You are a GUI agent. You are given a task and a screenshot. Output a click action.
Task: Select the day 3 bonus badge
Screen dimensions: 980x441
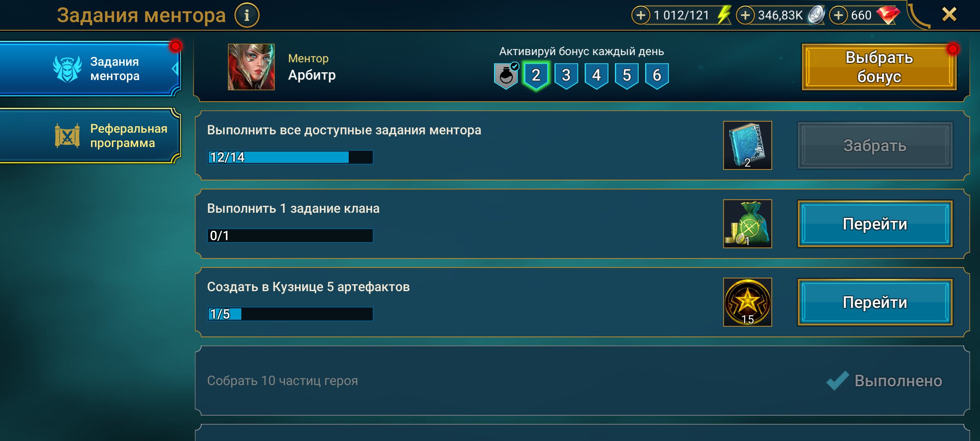coord(566,76)
